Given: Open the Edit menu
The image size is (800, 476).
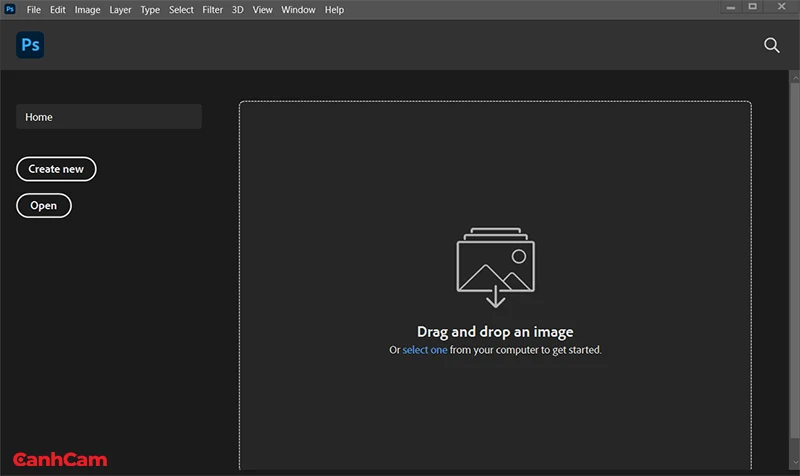Looking at the screenshot, I should point(58,10).
